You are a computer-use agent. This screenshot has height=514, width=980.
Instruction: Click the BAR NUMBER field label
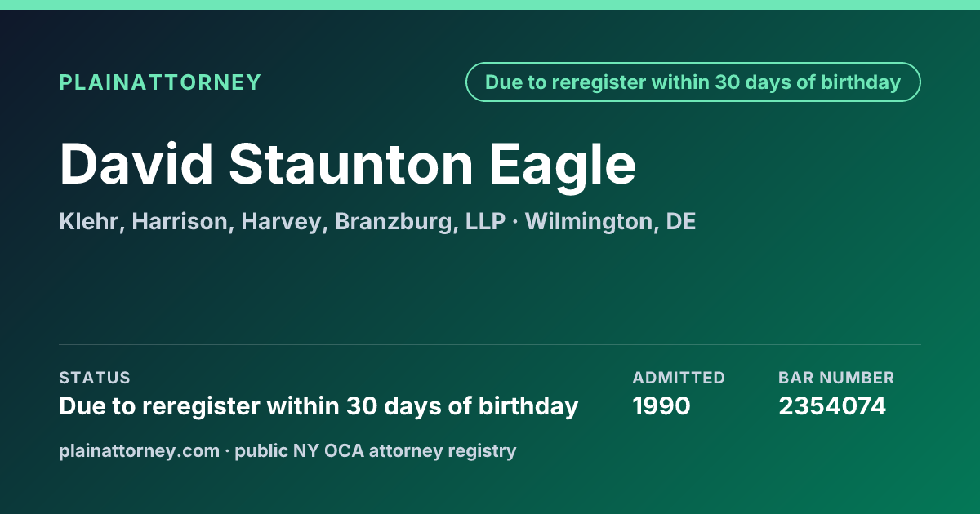pyautogui.click(x=836, y=378)
